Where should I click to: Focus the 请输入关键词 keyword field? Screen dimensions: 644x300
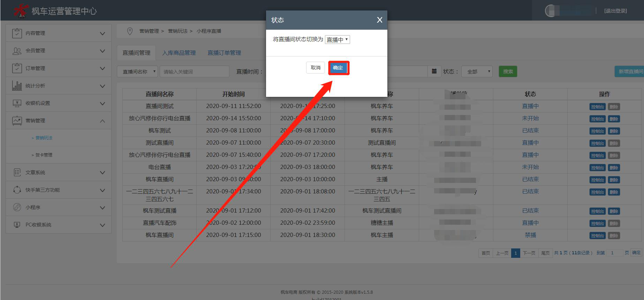point(194,71)
